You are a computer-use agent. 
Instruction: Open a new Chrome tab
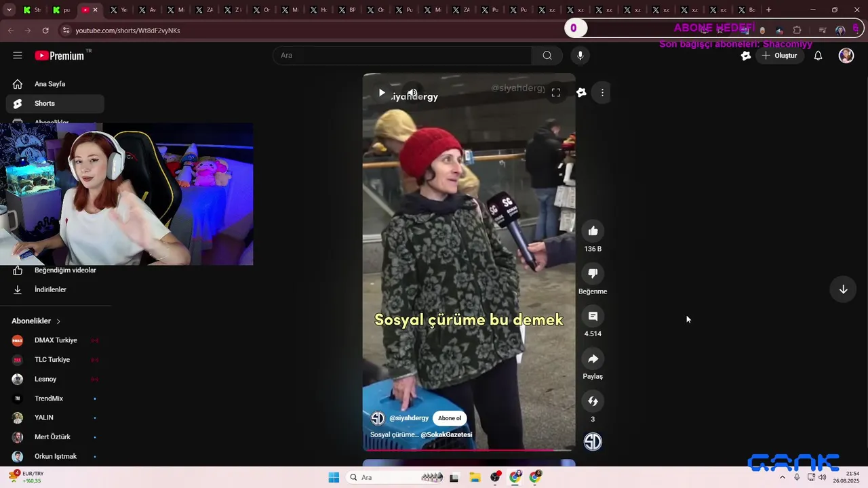tap(768, 10)
